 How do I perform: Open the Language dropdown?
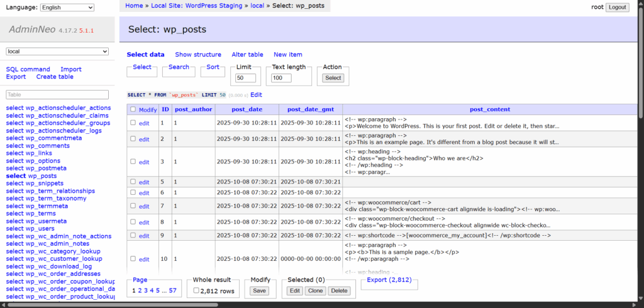click(67, 8)
